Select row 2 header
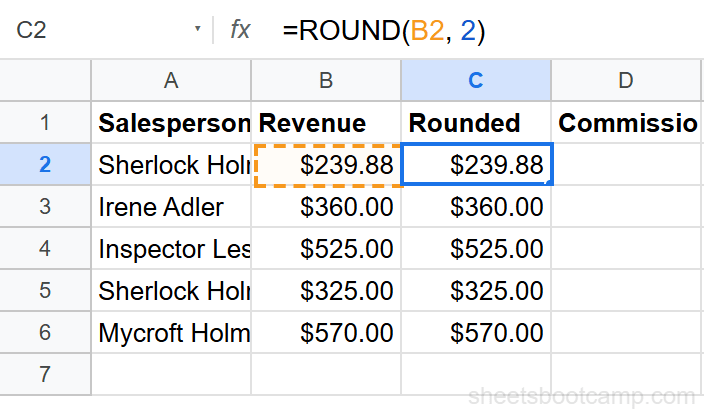The image size is (704, 414). (45, 164)
